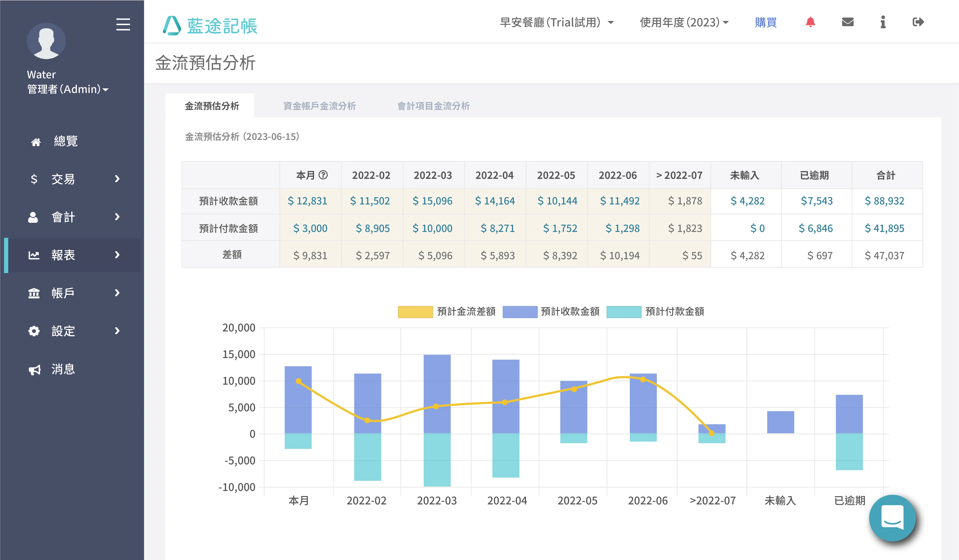Image resolution: width=959 pixels, height=560 pixels.
Task: Open 未輸入 receipts amount $ 4,282
Action: point(747,201)
